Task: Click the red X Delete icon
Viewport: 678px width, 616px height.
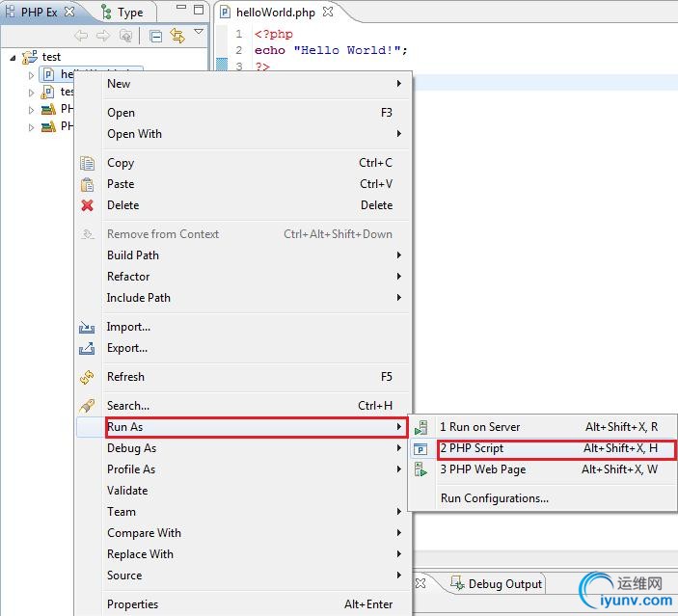Action: tap(88, 205)
